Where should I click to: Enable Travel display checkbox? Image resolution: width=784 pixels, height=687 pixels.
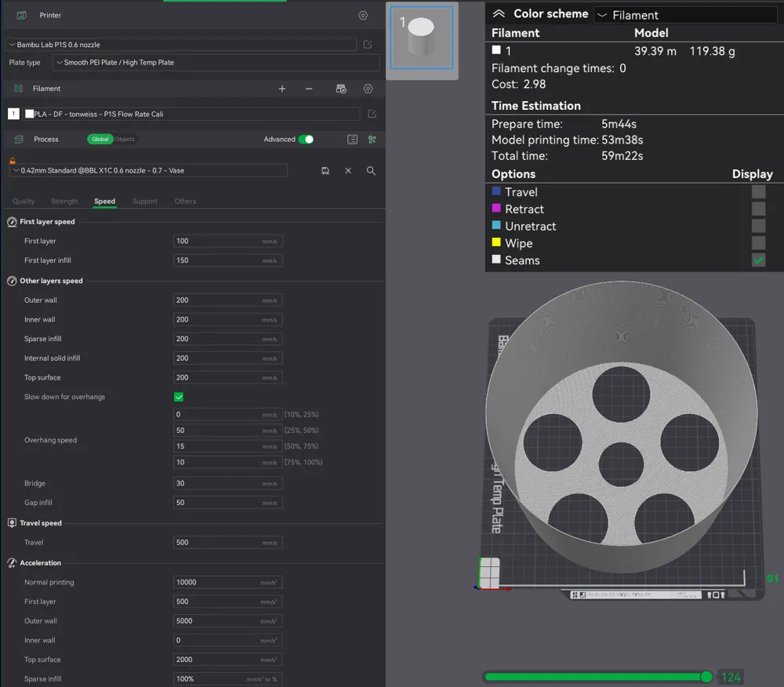pyautogui.click(x=758, y=192)
